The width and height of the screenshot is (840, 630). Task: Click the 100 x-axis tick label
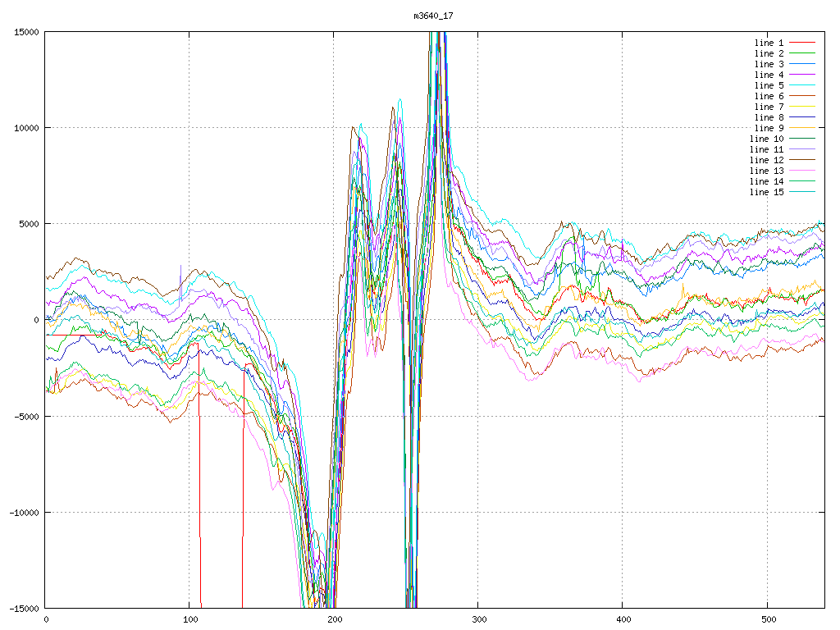(x=189, y=620)
